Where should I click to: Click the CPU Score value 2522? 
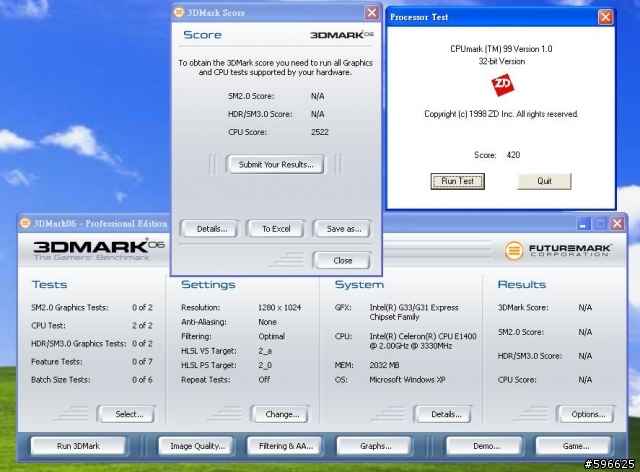(x=320, y=132)
